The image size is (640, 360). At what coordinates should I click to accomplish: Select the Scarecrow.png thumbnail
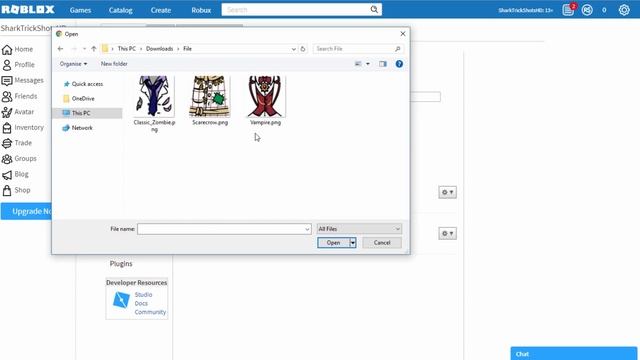[x=210, y=96]
